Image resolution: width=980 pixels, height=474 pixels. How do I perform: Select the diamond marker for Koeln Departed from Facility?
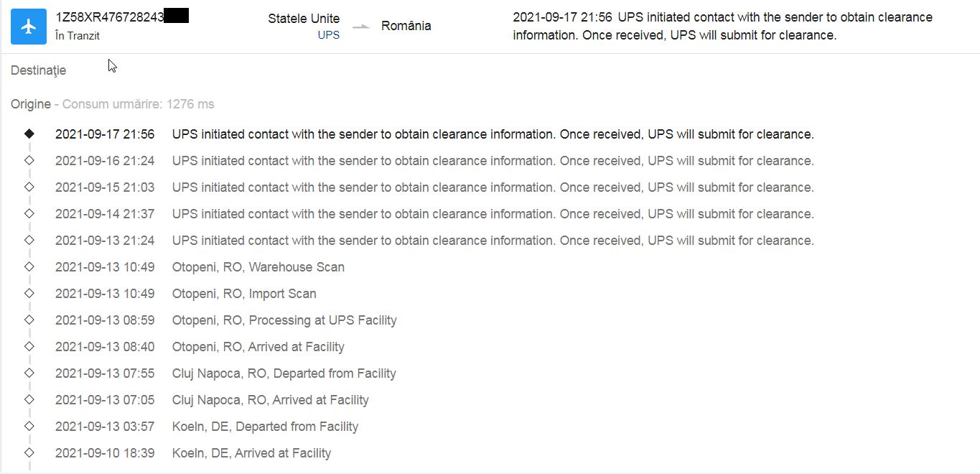click(29, 426)
